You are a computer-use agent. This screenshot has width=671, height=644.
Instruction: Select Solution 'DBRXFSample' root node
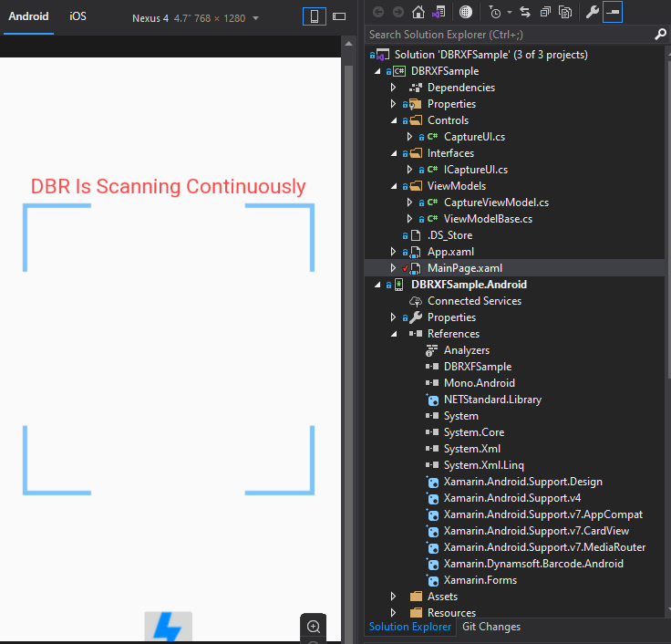point(490,55)
